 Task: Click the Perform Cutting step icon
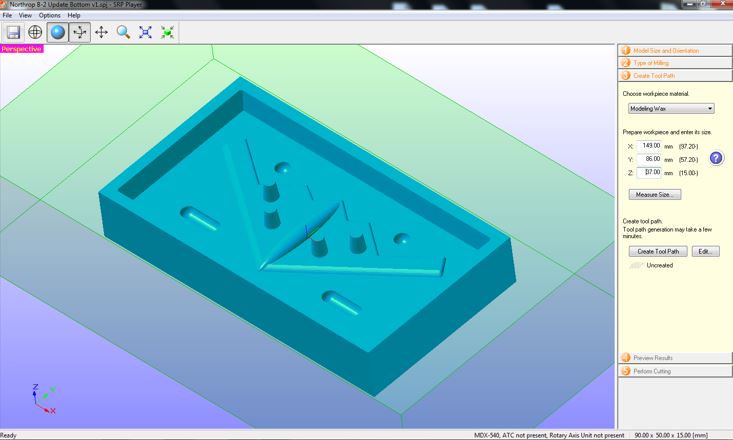pyautogui.click(x=625, y=371)
